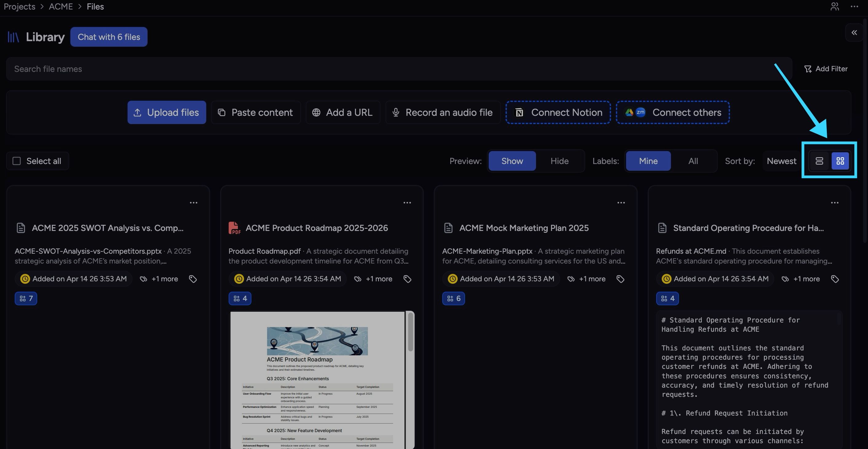Click Upload files button
This screenshot has width=868, height=449.
point(167,112)
